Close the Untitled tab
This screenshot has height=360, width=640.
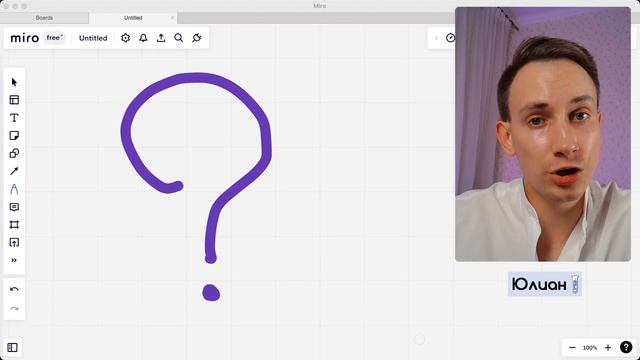click(x=172, y=18)
